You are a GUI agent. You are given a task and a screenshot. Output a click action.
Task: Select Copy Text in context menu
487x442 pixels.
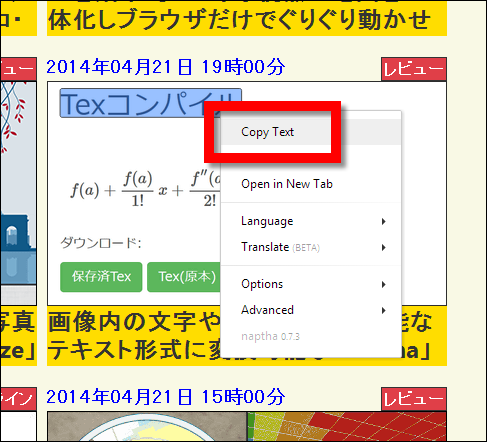click(x=311, y=132)
